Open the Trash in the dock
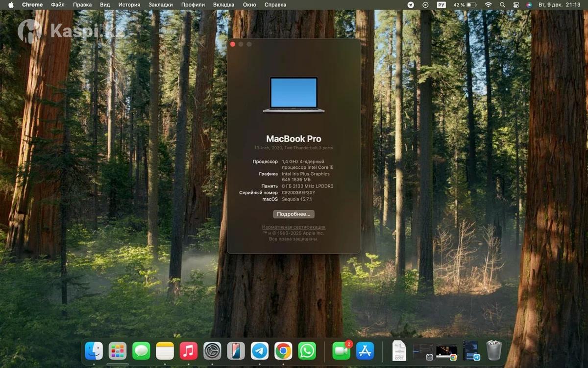The image size is (588, 368). 493,351
